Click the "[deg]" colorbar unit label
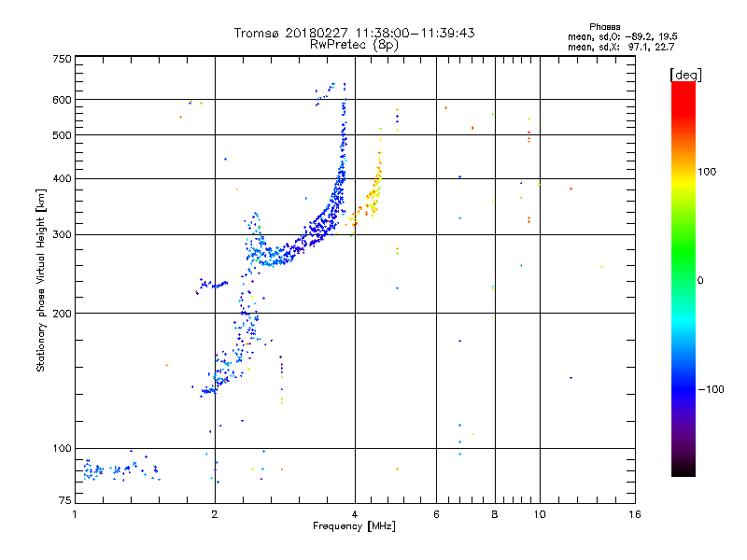The height and width of the screenshot is (560, 747). tap(685, 75)
